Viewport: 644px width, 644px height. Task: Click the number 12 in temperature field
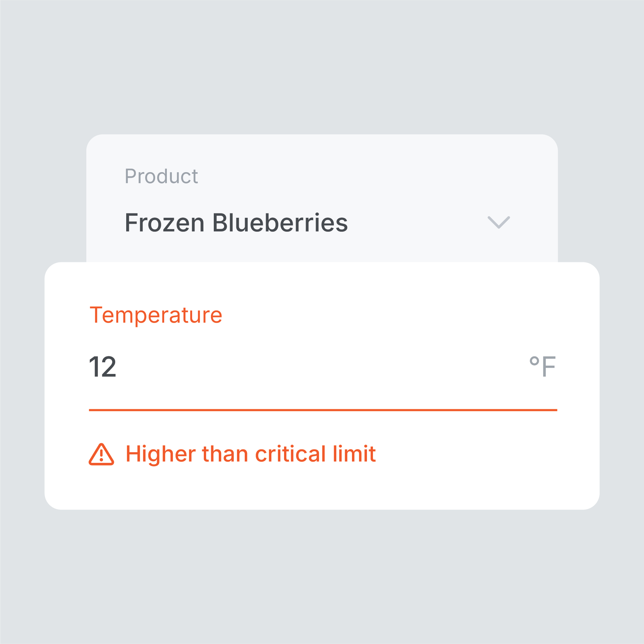click(x=103, y=367)
